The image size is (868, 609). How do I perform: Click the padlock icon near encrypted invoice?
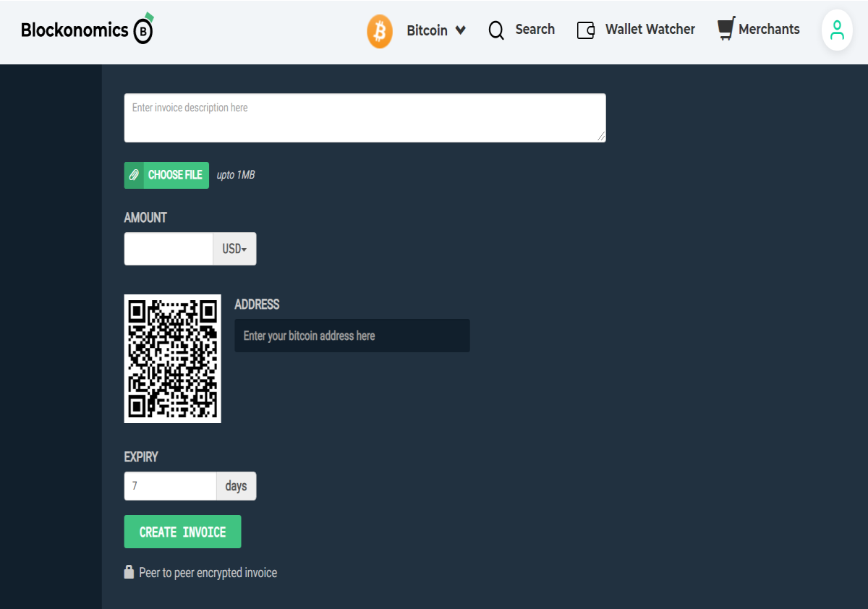pos(129,572)
